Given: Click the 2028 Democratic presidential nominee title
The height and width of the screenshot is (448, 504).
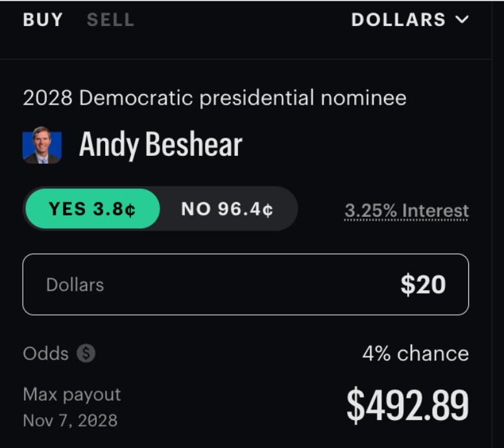Looking at the screenshot, I should click(215, 98).
